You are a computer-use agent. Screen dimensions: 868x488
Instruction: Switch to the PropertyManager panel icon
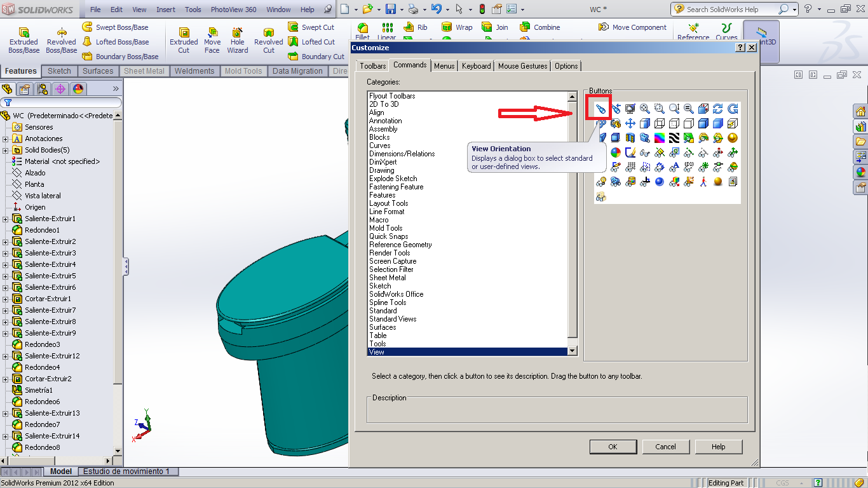pyautogui.click(x=25, y=89)
